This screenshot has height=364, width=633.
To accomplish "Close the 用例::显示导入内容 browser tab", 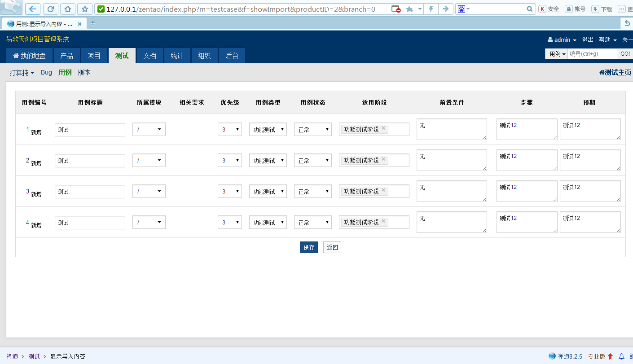I will [x=80, y=24].
